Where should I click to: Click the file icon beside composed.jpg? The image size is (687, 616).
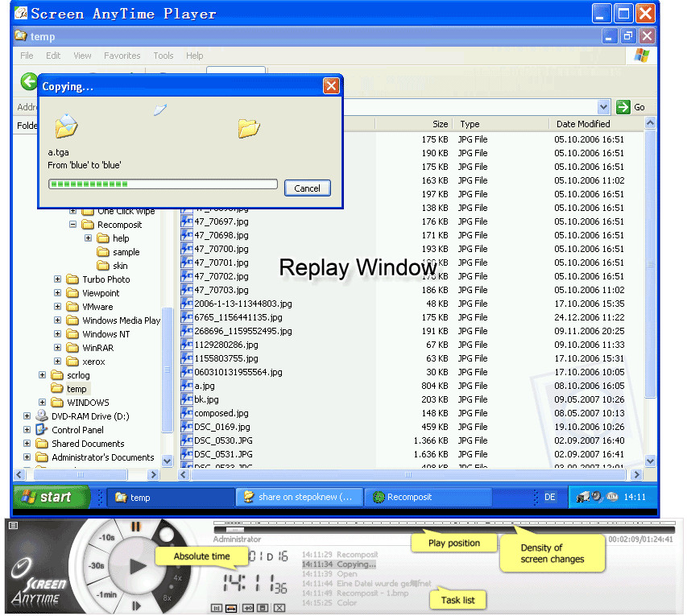coord(187,413)
